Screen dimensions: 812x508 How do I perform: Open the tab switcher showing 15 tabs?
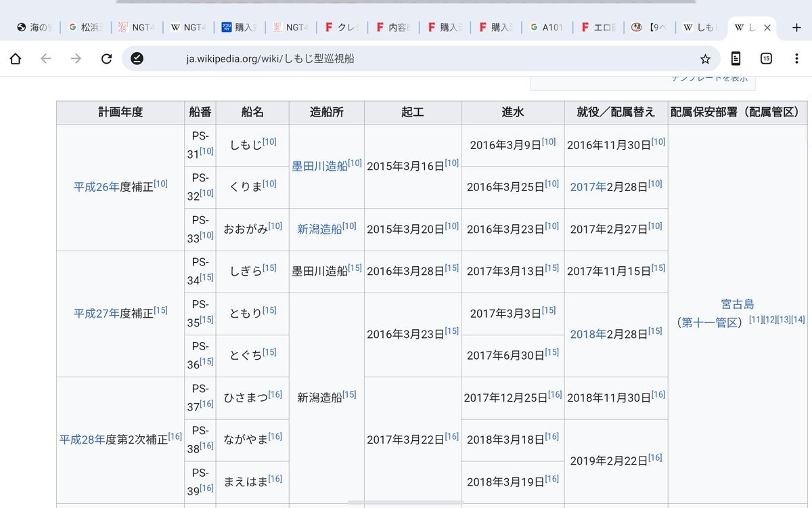click(766, 59)
